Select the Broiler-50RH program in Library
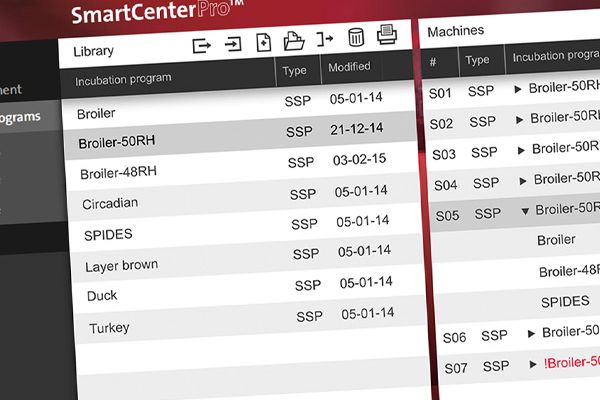The width and height of the screenshot is (600, 400). (x=117, y=142)
